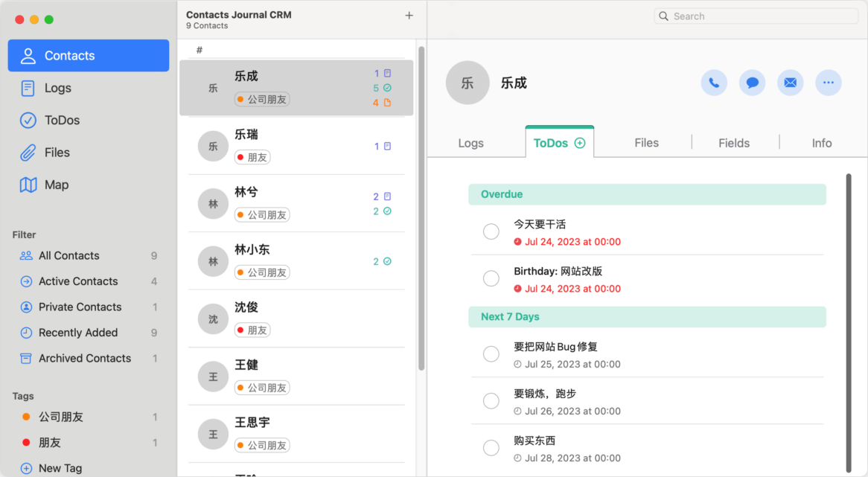Image resolution: width=868 pixels, height=477 pixels.
Task: Click 林兮's log count icon
Action: (x=388, y=196)
